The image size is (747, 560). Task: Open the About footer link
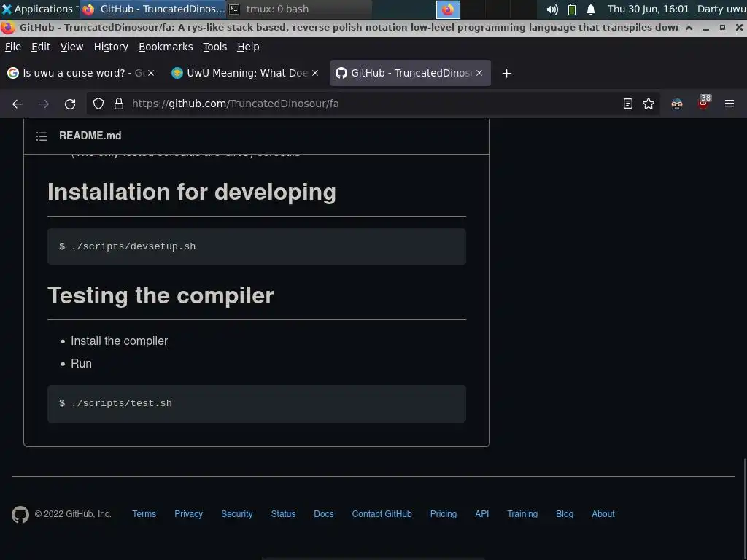(x=603, y=514)
